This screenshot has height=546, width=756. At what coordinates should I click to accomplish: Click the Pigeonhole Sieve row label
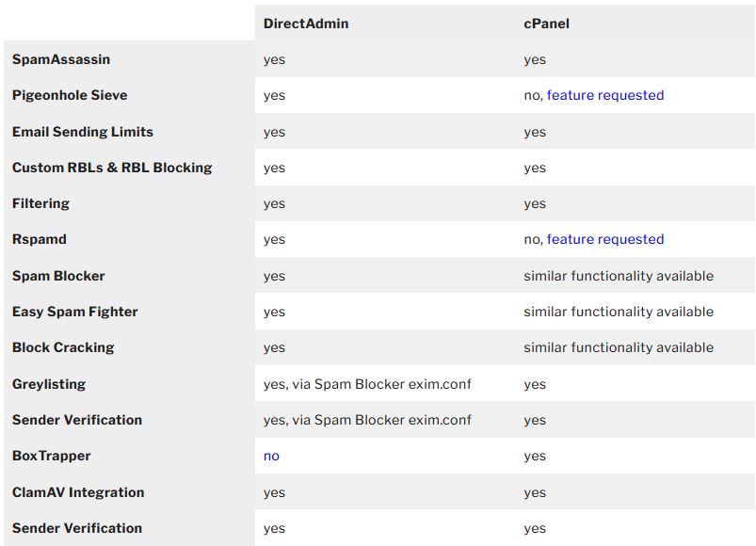tap(70, 95)
